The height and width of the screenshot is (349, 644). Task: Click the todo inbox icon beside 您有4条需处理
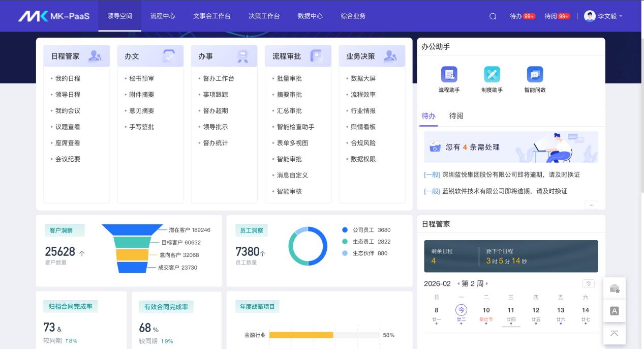[x=435, y=147]
